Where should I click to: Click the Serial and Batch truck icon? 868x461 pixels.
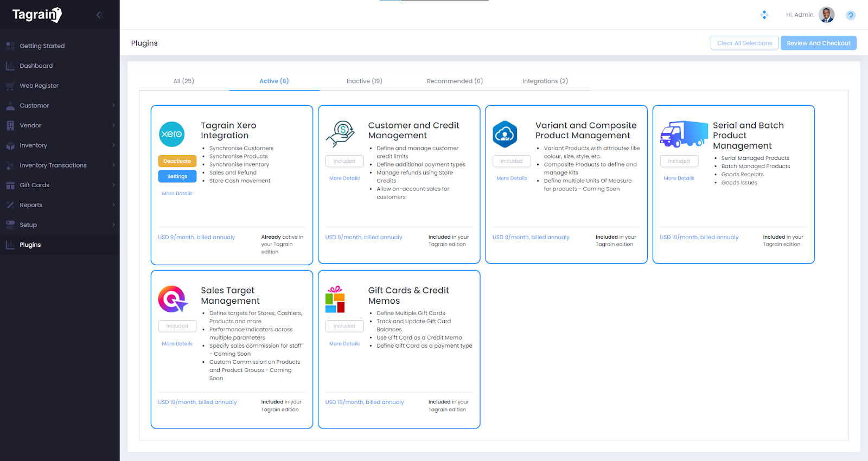684,134
